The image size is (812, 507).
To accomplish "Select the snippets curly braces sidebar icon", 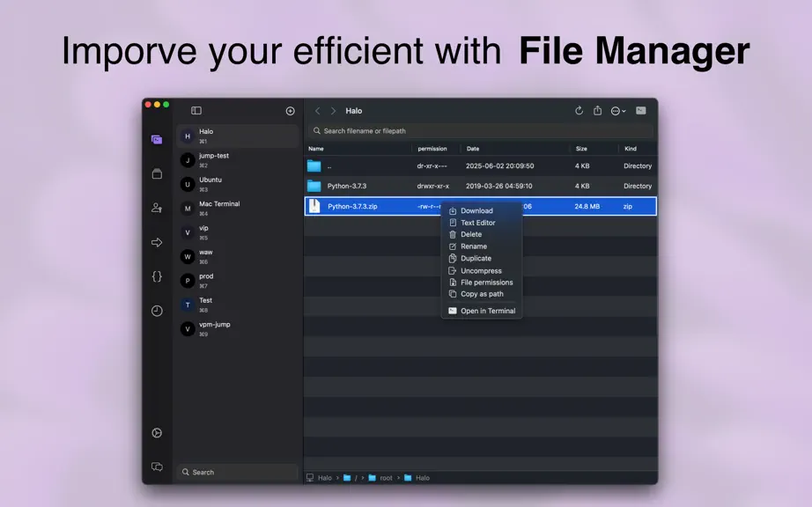I will coord(157,276).
